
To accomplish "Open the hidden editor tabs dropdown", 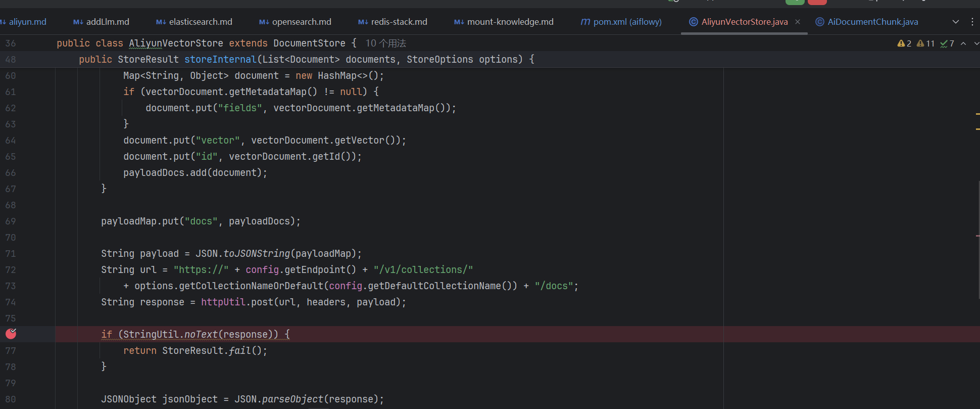I will click(x=955, y=22).
